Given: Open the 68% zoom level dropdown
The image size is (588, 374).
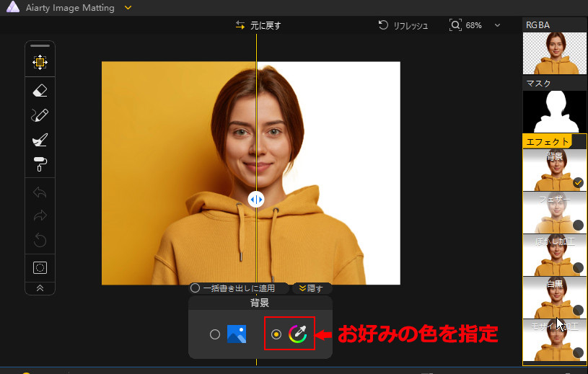Looking at the screenshot, I should click(x=497, y=25).
